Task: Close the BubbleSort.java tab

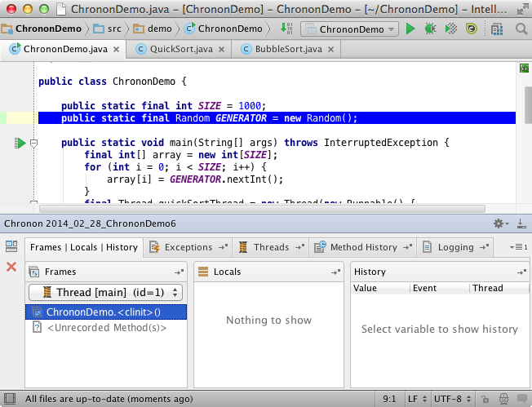Action: click(330, 50)
